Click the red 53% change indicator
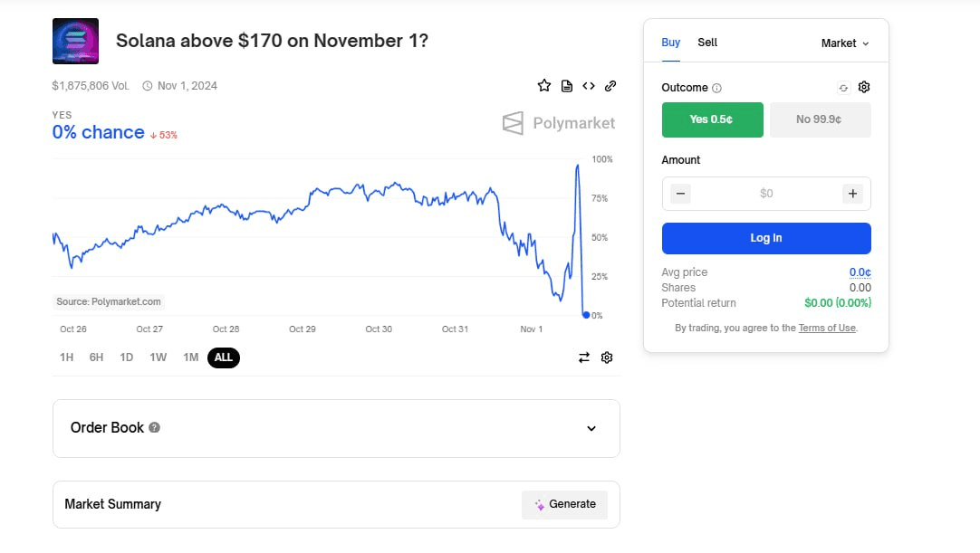Screen dimensions: 980x553 pos(164,135)
